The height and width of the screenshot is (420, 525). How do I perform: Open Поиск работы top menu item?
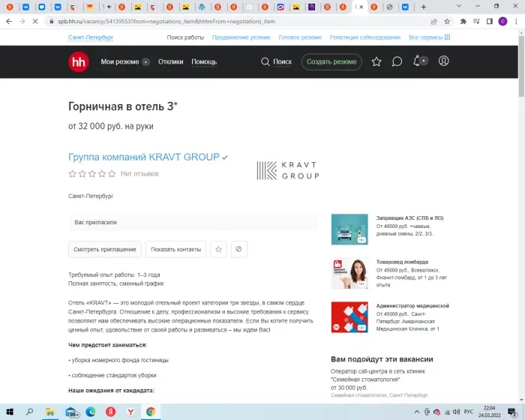click(185, 37)
